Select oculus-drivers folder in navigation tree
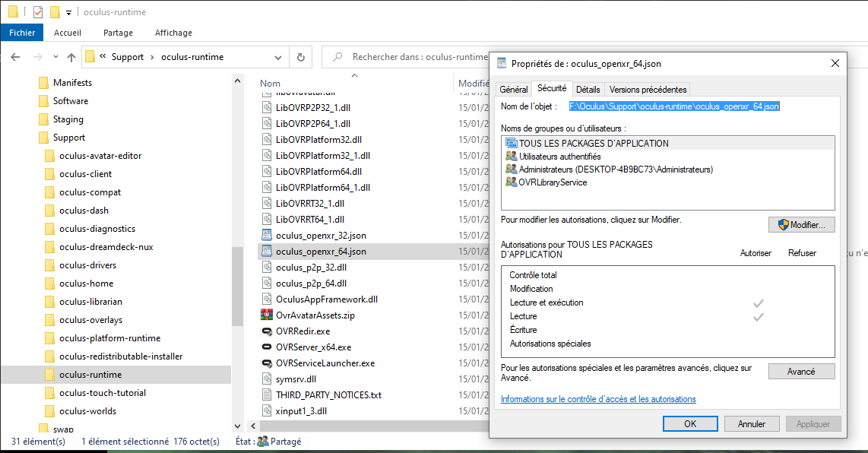 coord(87,265)
